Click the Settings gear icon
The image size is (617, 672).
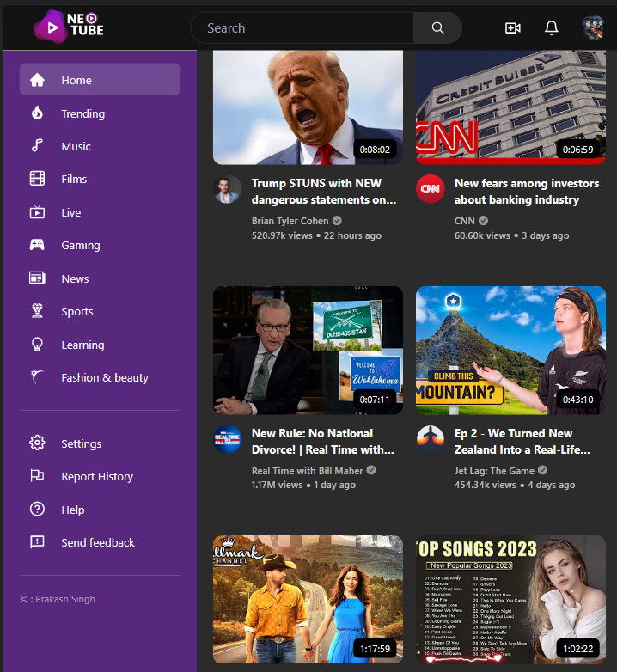pos(37,443)
